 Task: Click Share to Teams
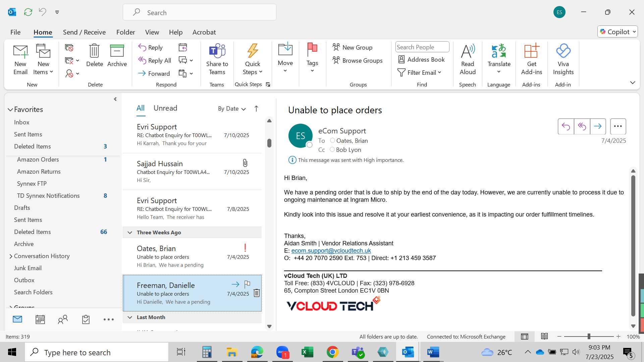tap(217, 59)
